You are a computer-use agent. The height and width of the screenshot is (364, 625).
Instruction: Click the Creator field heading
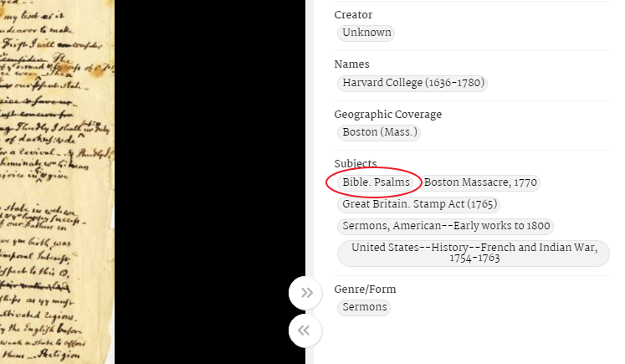coord(353,15)
